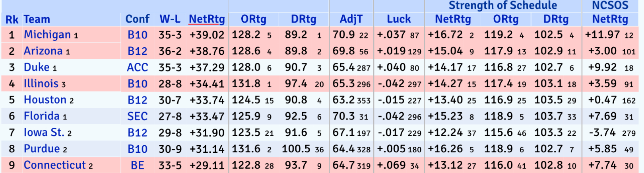The height and width of the screenshot is (173, 644).
Task: Open the Iowa St. team page
Action: click(x=44, y=132)
